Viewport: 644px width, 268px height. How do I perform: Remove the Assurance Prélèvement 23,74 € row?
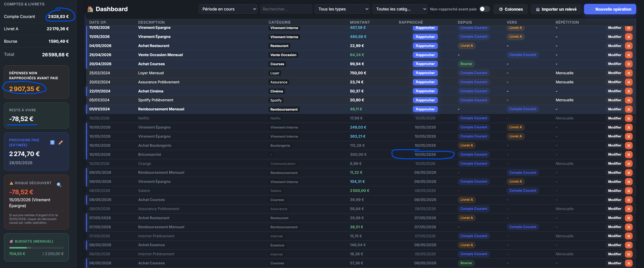coord(629,82)
